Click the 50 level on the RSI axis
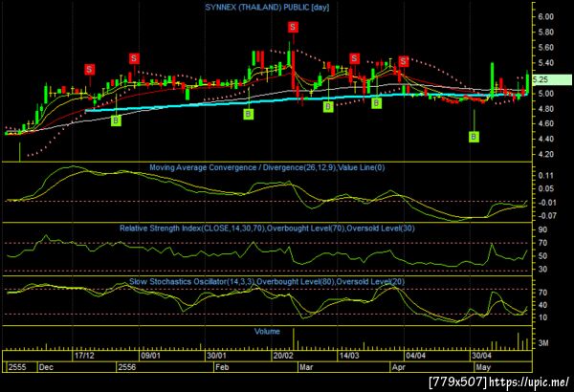Image resolution: width=574 pixels, height=392 pixels. [x=542, y=256]
